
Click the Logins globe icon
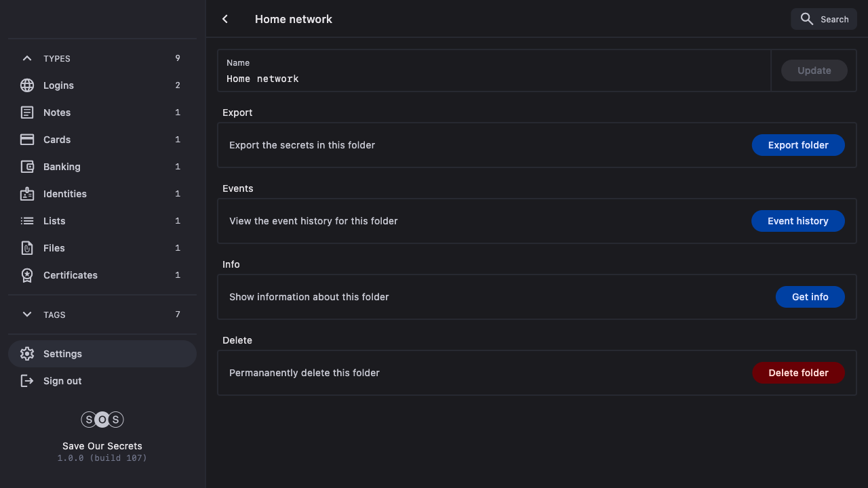[27, 85]
